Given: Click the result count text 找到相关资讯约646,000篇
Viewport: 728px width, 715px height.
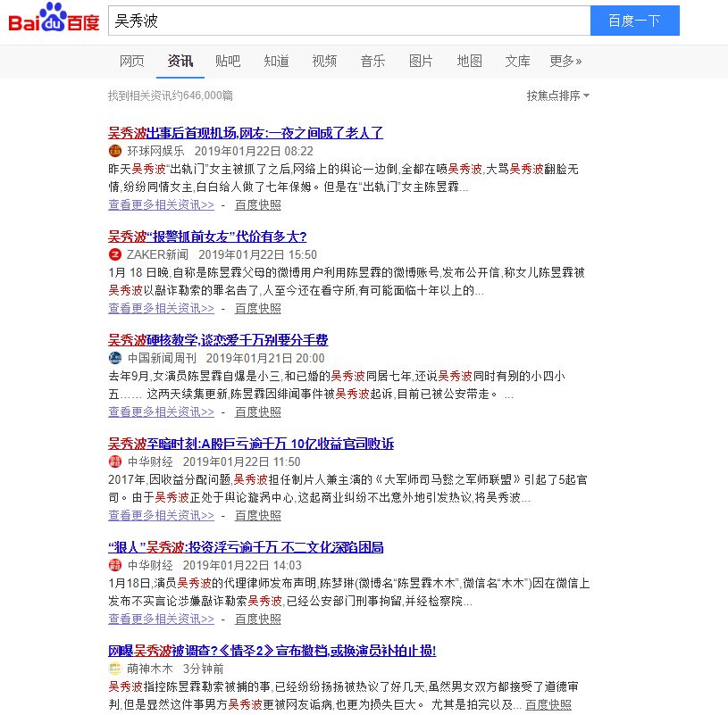Looking at the screenshot, I should pyautogui.click(x=171, y=96).
